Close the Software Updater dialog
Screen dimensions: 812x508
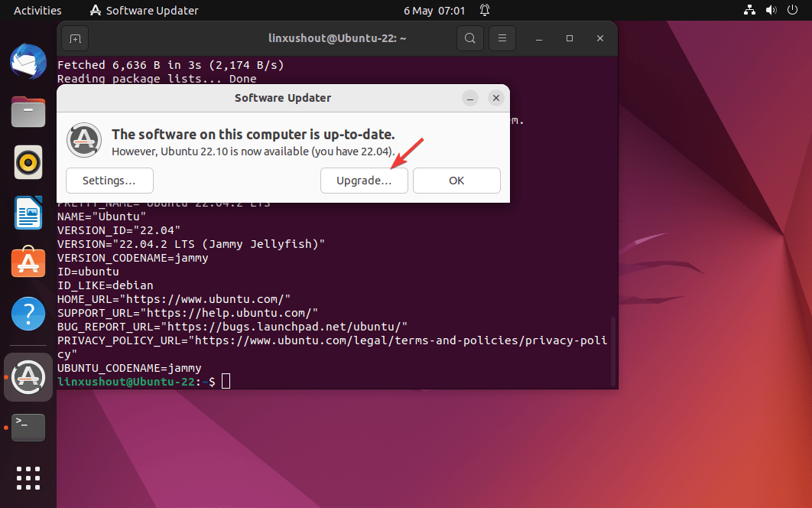tap(496, 98)
